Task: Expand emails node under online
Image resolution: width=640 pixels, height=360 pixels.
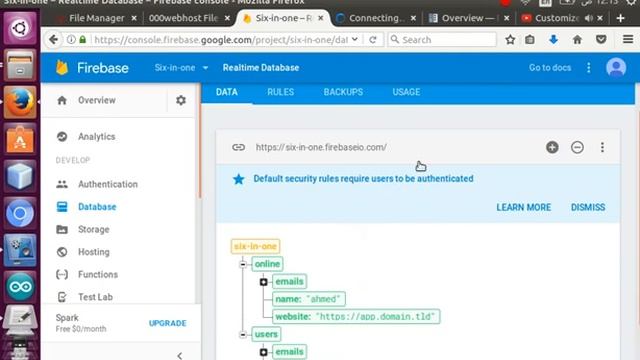Action: 264,282
